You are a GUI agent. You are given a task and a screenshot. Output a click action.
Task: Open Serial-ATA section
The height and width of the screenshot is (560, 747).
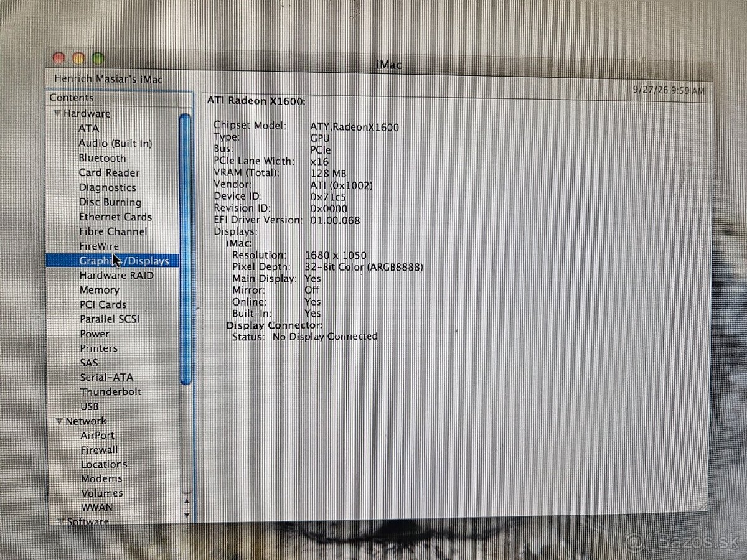click(106, 377)
